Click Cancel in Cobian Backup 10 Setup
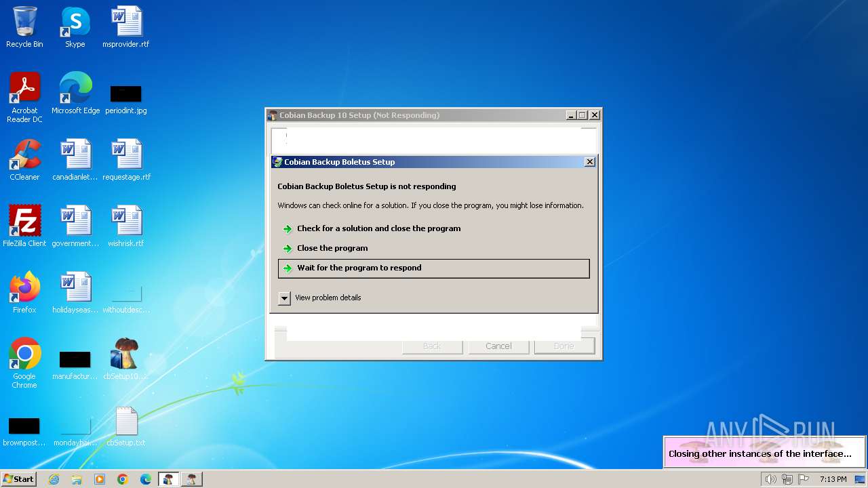Image resolution: width=868 pixels, height=488 pixels. pyautogui.click(x=498, y=346)
